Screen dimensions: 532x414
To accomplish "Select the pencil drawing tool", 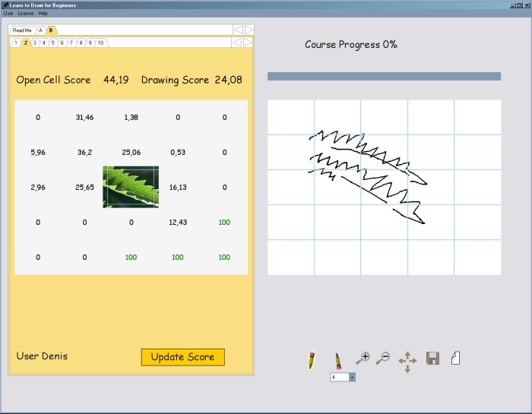I will [x=312, y=359].
